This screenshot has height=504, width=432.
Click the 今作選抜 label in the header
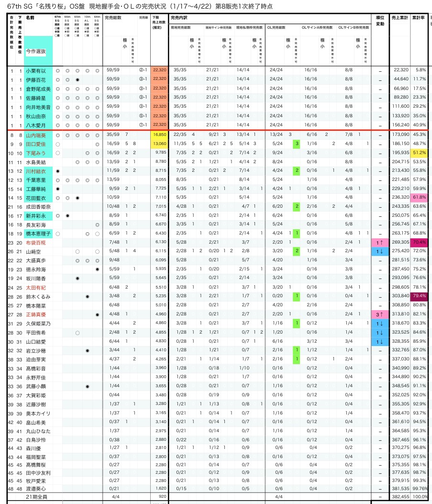36,51
